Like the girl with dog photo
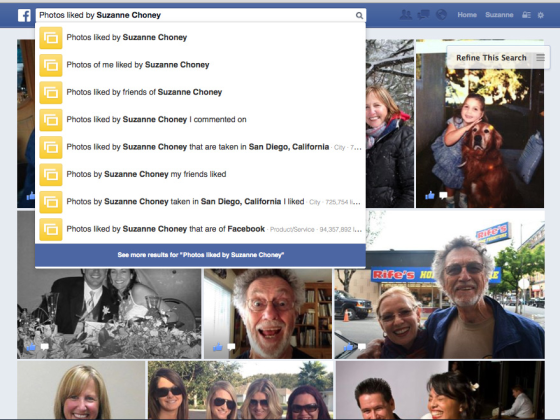 coord(430,195)
